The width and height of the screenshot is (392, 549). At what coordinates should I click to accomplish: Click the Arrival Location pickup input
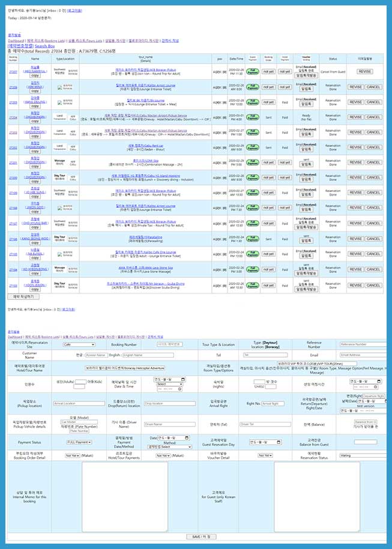(x=79, y=404)
